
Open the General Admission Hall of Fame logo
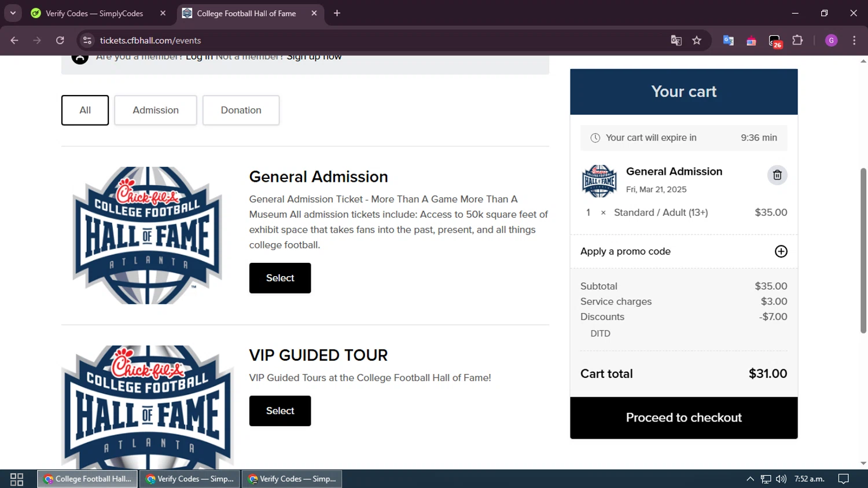pyautogui.click(x=147, y=235)
